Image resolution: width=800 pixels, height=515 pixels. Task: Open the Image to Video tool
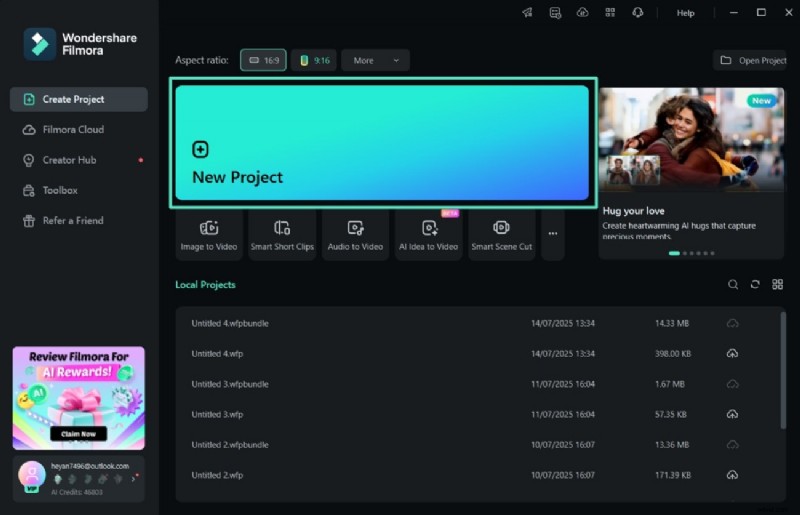(x=209, y=234)
